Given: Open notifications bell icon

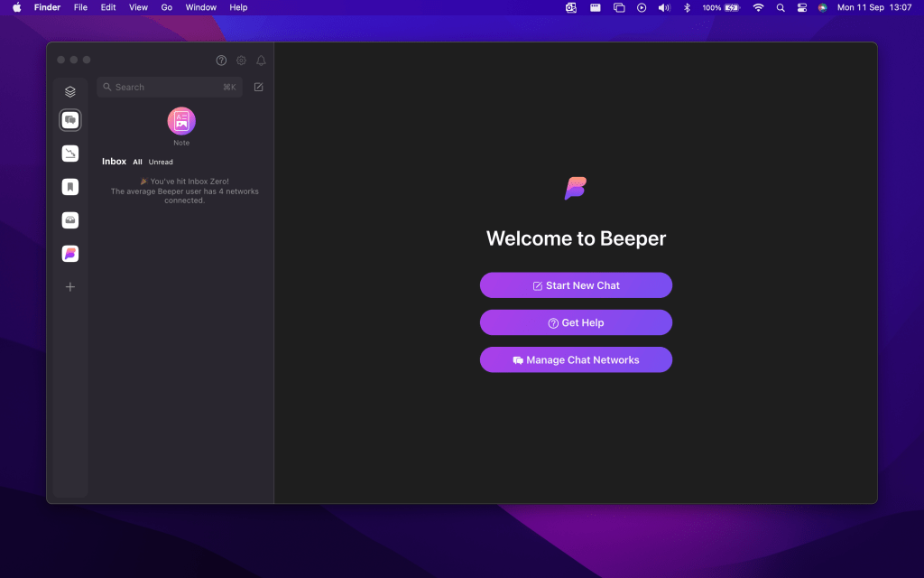Looking at the screenshot, I should (261, 61).
